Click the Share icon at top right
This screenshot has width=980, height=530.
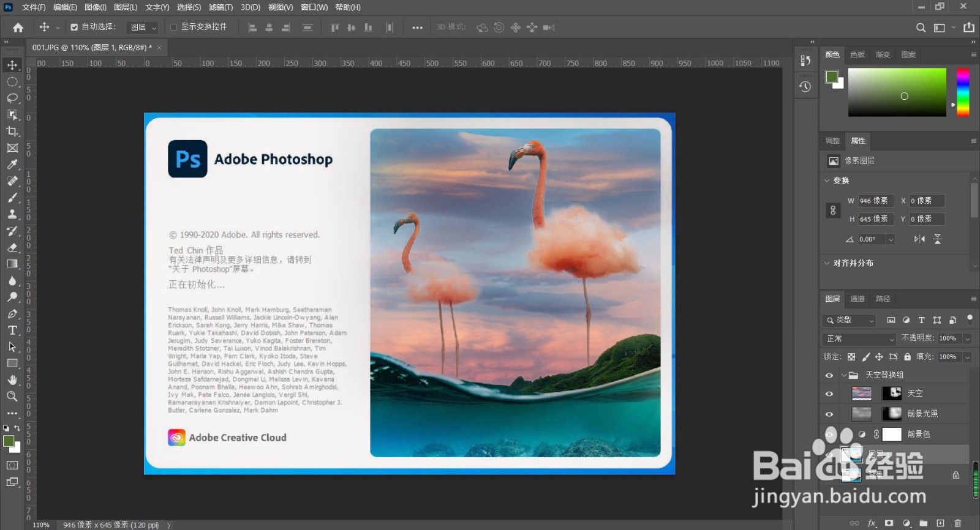[x=969, y=27]
